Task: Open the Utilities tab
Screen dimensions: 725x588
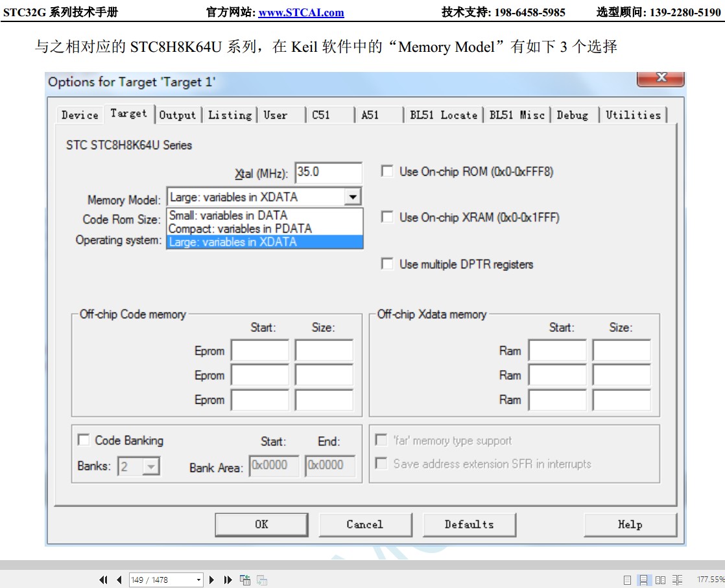Action: 634,115
